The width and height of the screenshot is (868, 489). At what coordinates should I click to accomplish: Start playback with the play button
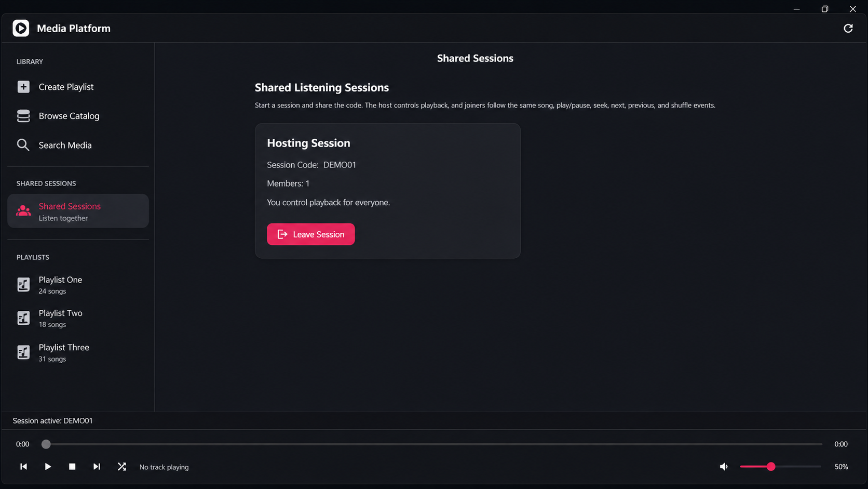48,467
